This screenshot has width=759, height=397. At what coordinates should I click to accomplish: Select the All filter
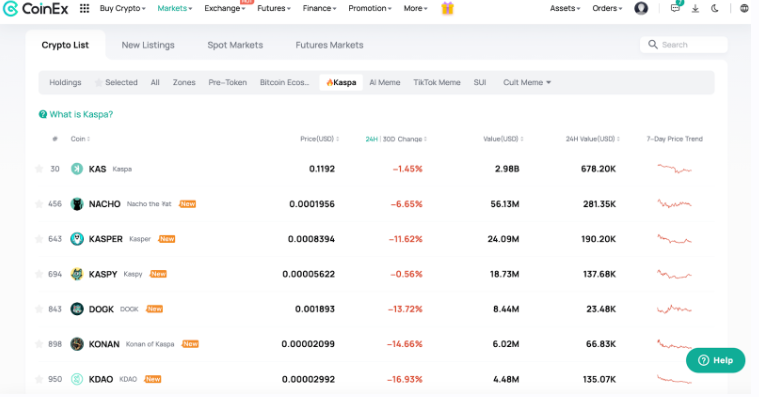click(x=155, y=82)
